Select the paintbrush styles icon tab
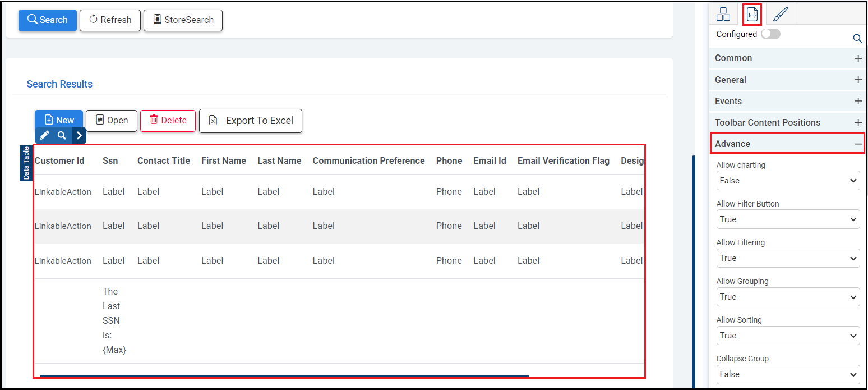The height and width of the screenshot is (390, 868). point(781,14)
